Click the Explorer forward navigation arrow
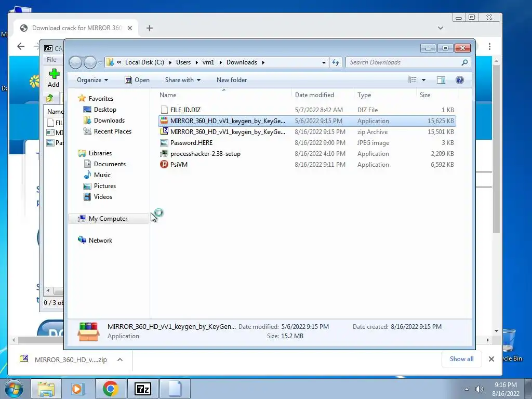 pyautogui.click(x=90, y=62)
